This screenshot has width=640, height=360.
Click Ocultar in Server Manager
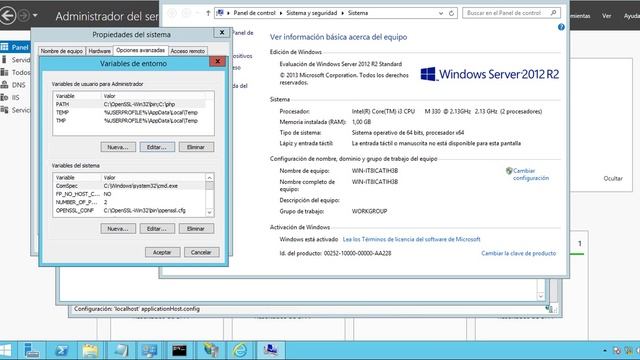tap(613, 178)
